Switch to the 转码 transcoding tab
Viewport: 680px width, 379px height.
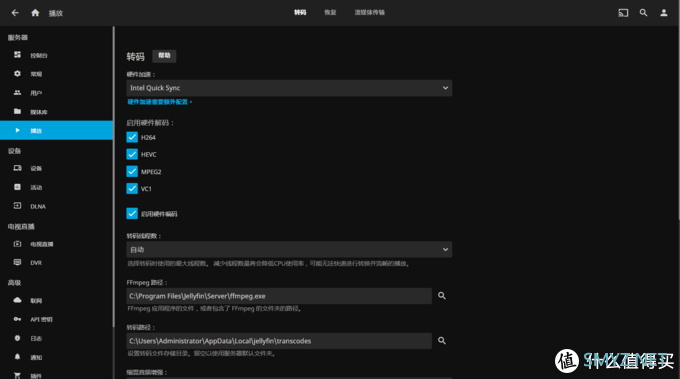[x=300, y=13]
